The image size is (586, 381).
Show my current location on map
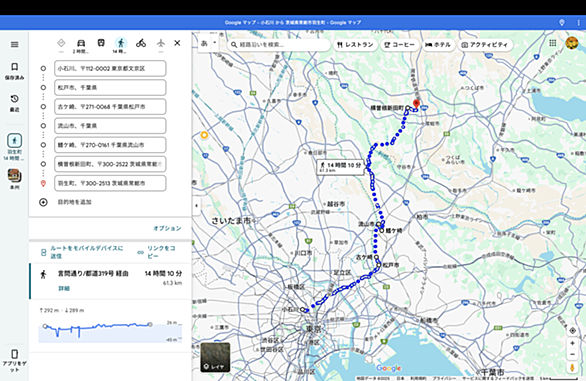pos(573,331)
